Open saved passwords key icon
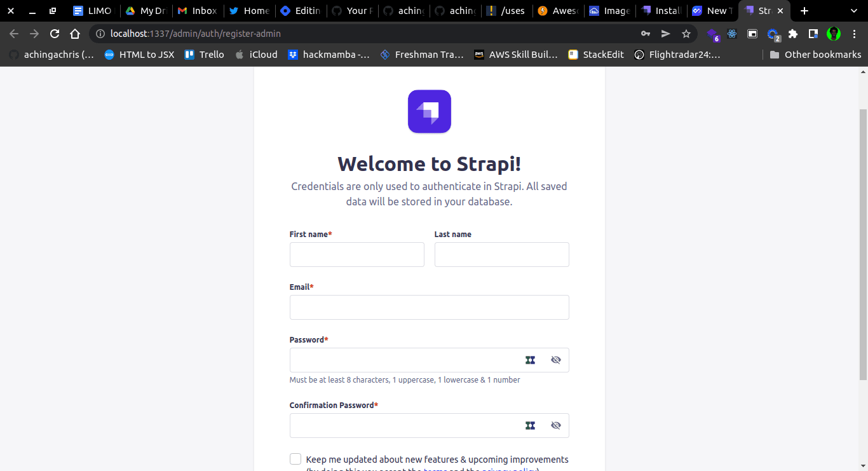The height and width of the screenshot is (471, 868). [x=645, y=34]
